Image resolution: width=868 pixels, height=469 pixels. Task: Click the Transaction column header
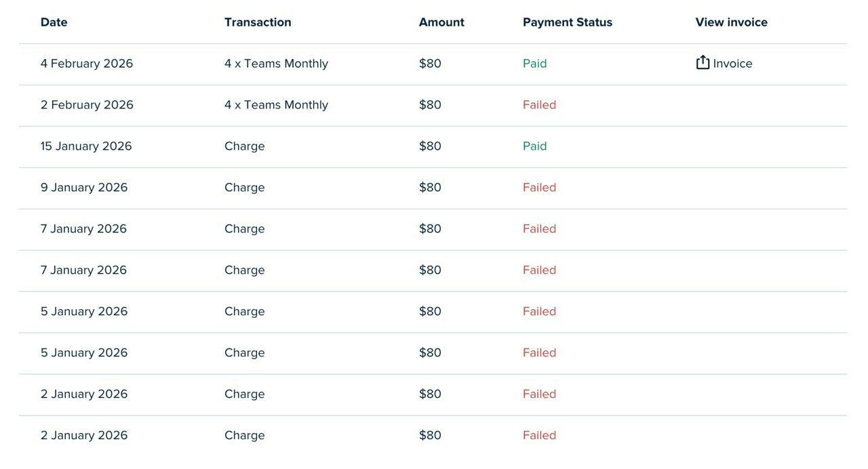pos(258,22)
